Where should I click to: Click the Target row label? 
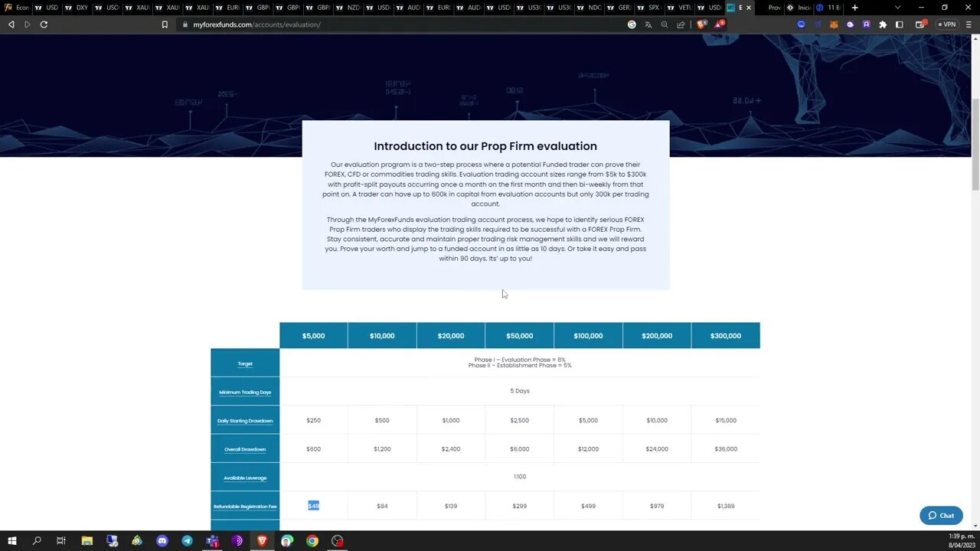point(245,364)
